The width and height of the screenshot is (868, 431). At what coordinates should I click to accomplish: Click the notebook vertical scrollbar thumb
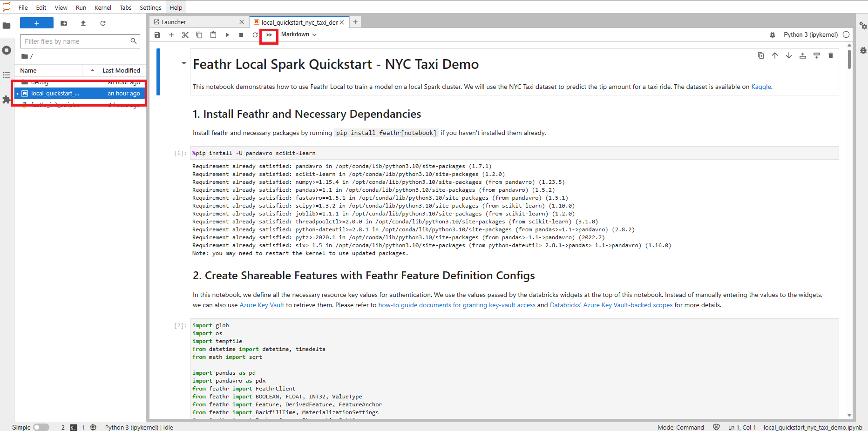[x=849, y=59]
